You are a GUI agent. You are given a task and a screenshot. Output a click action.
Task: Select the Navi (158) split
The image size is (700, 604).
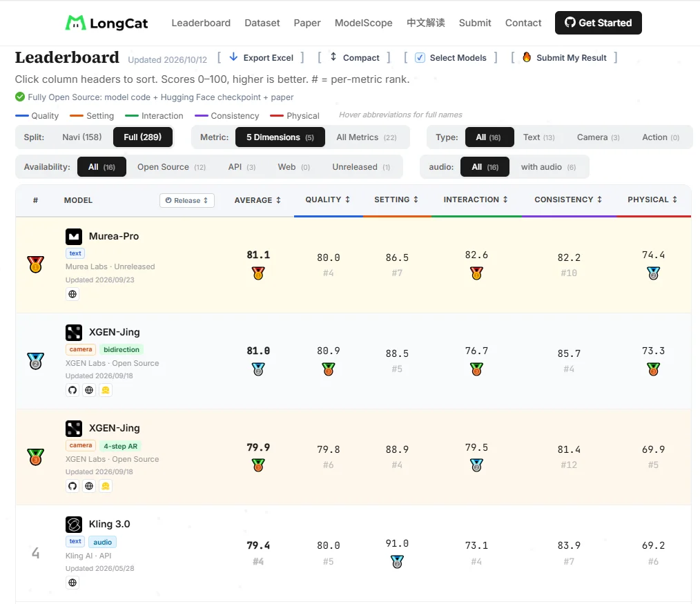coord(81,137)
